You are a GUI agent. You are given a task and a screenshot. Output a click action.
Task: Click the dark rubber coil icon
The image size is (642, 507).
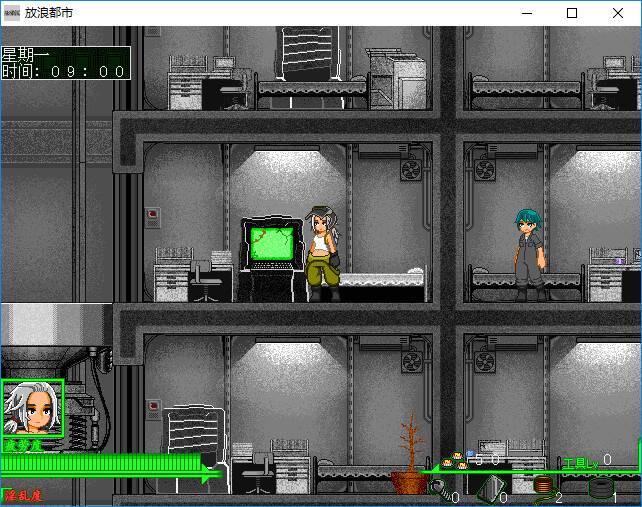point(600,489)
